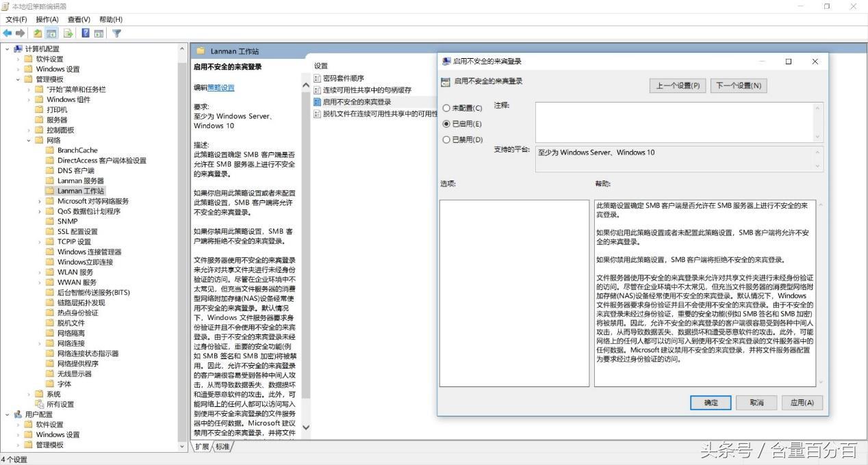Click the 下一个设置(N) button
The width and height of the screenshot is (868, 465).
click(x=738, y=85)
